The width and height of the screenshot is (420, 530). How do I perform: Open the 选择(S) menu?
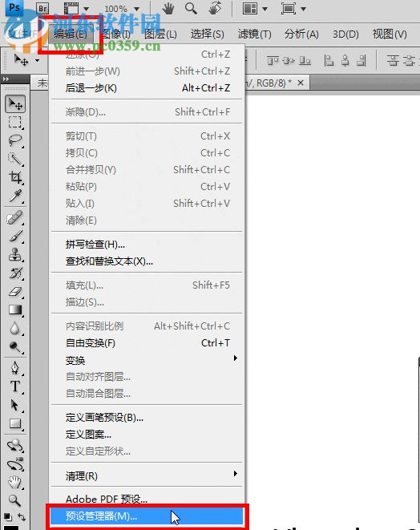click(207, 34)
